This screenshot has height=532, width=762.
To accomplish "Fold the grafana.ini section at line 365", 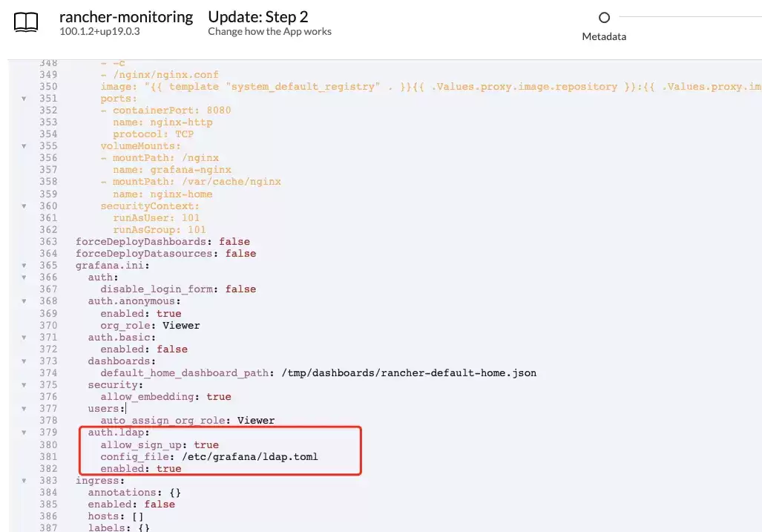I will [x=24, y=266].
